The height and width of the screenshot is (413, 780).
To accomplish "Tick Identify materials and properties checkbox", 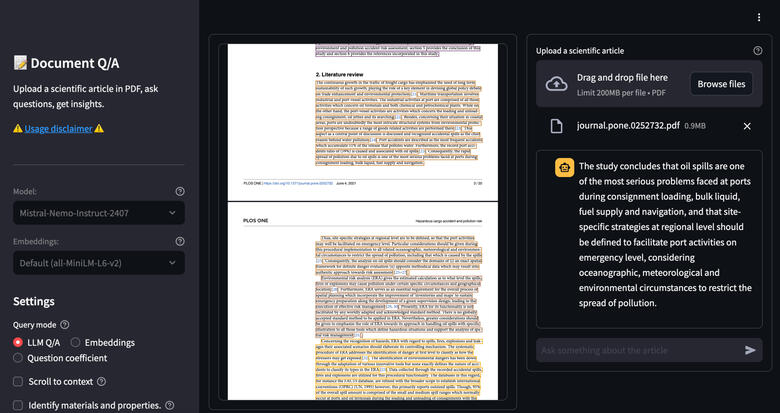I will (x=19, y=405).
